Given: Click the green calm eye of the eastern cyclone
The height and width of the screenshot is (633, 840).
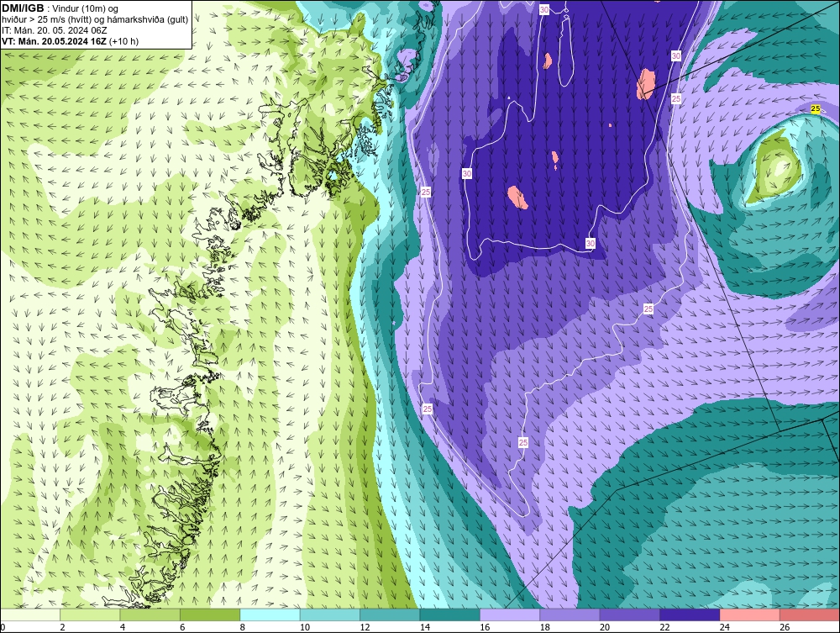Looking at the screenshot, I should click(775, 166).
